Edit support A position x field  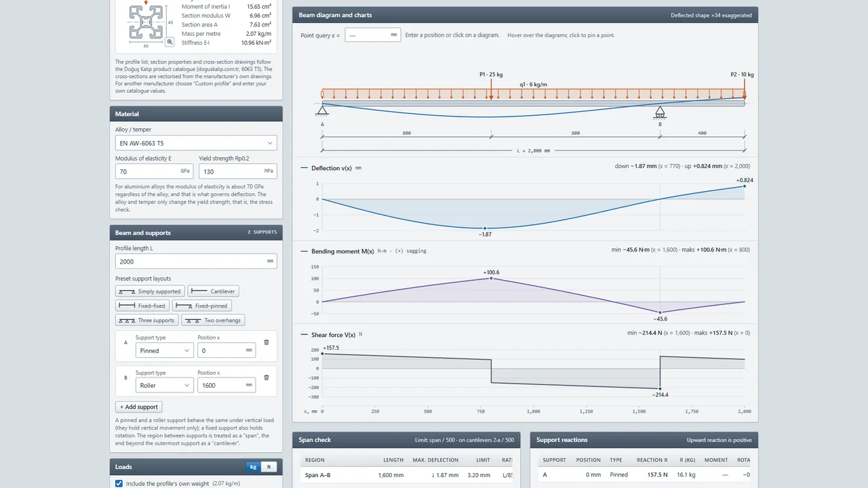tap(226, 350)
